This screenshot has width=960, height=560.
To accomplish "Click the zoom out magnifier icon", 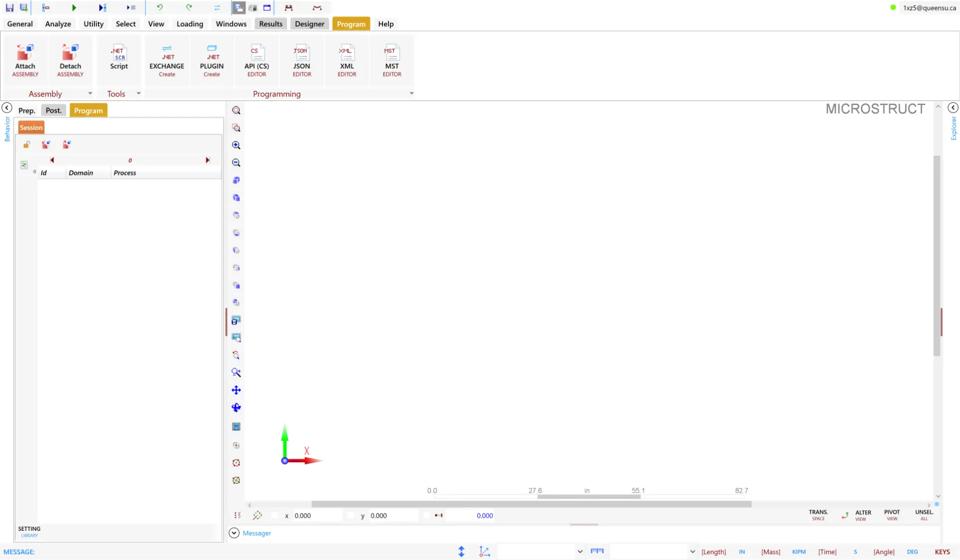I will (x=236, y=163).
